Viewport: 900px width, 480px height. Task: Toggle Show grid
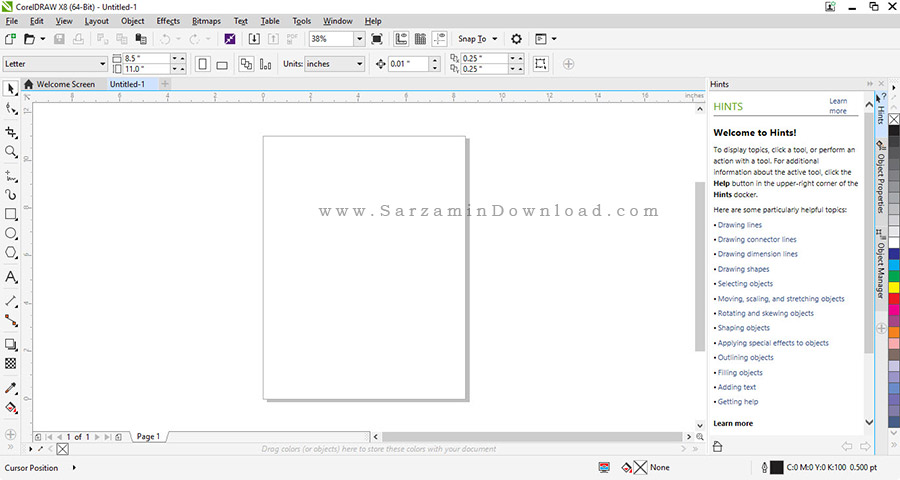420,39
